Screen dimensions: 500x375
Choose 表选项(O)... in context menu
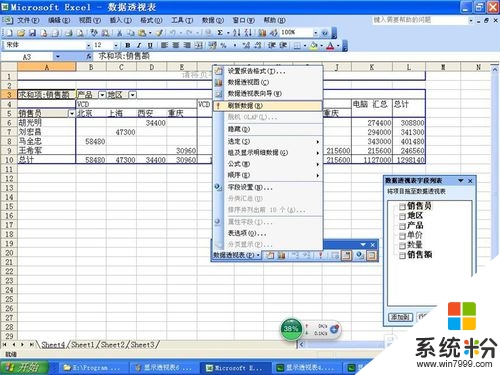point(268,233)
